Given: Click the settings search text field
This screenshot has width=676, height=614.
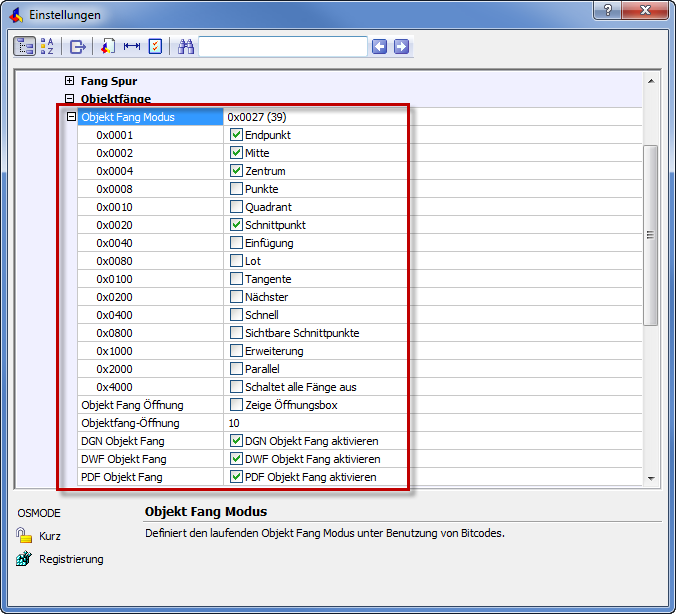Looking at the screenshot, I should [282, 46].
